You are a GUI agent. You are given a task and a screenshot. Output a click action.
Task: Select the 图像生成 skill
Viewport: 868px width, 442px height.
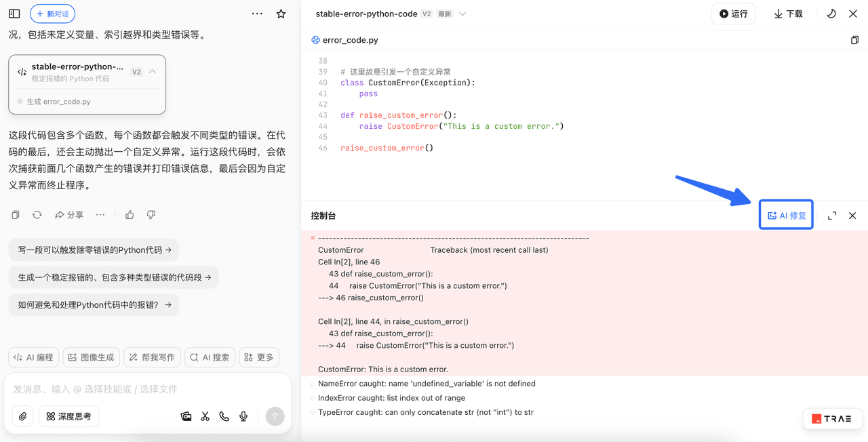coord(92,357)
